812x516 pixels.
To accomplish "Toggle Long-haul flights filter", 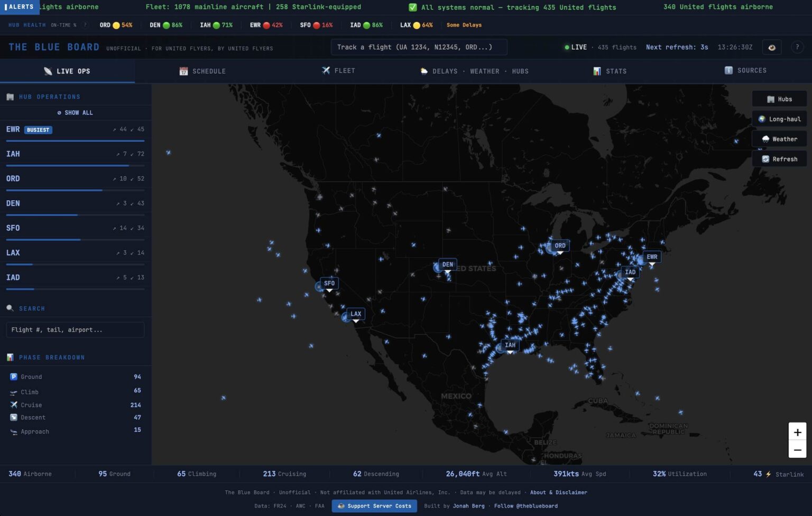I will point(779,119).
